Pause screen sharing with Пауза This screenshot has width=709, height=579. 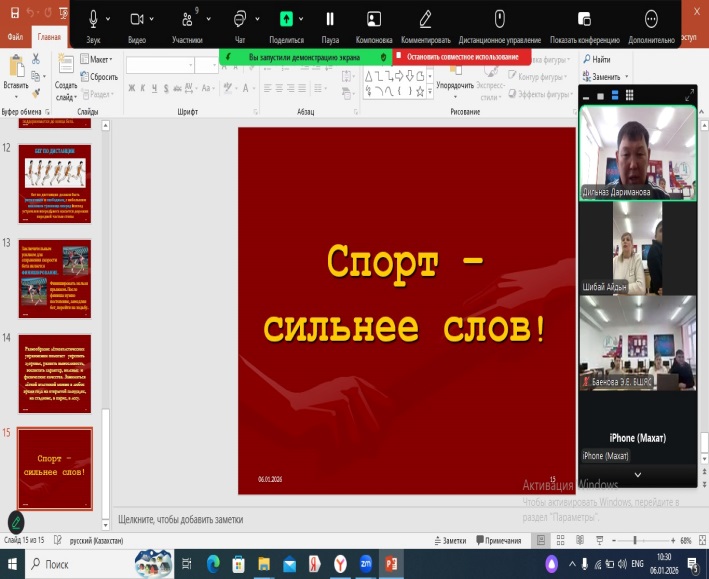[330, 20]
